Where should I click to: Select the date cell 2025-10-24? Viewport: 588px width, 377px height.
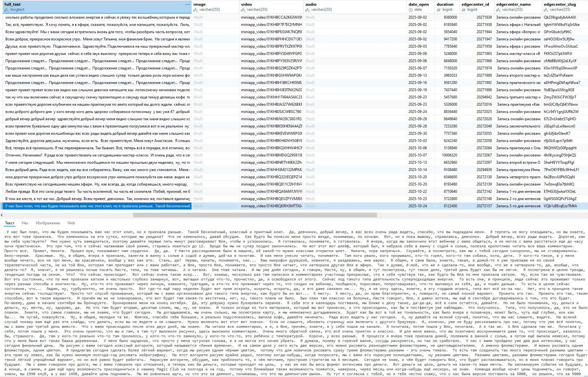click(x=420, y=206)
